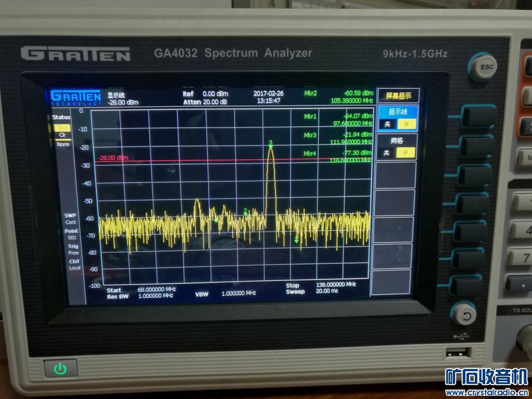532x399 pixels.
Task: Click the 9kHz-1.5GHz range label
Action: click(415, 54)
